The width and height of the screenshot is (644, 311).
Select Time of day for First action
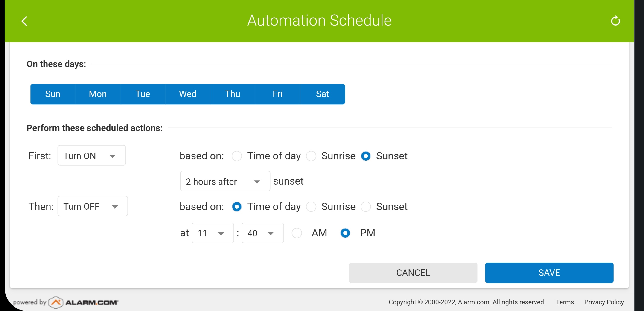click(x=237, y=156)
